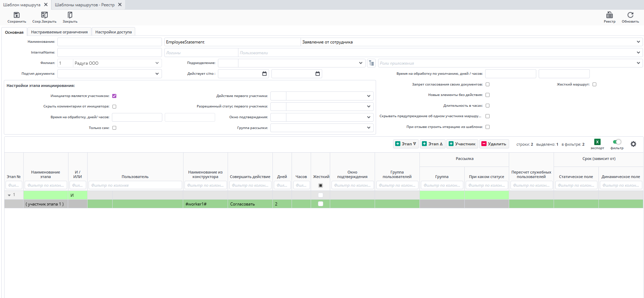Open grid settings gear icon
The height and width of the screenshot is (298, 644).
(x=633, y=144)
